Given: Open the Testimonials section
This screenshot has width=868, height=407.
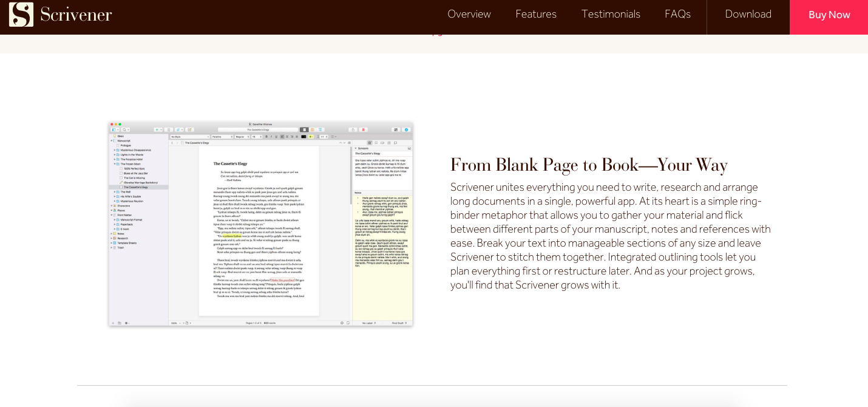Looking at the screenshot, I should click(611, 14).
